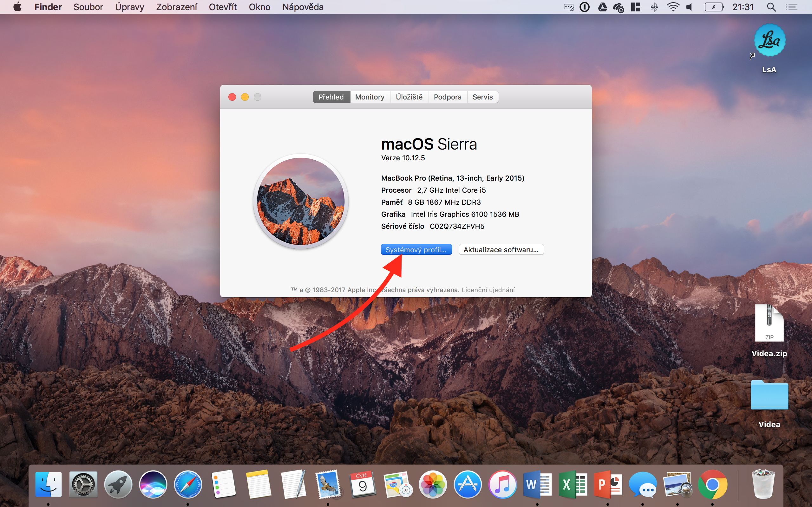Switch to the Úložiště tab
This screenshot has height=507, width=812.
[409, 97]
